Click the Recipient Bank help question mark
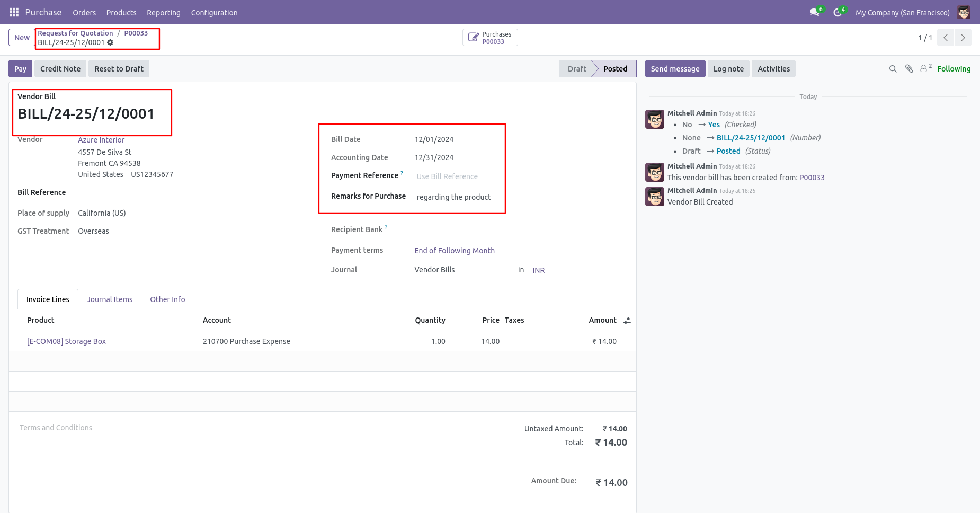 point(386,227)
